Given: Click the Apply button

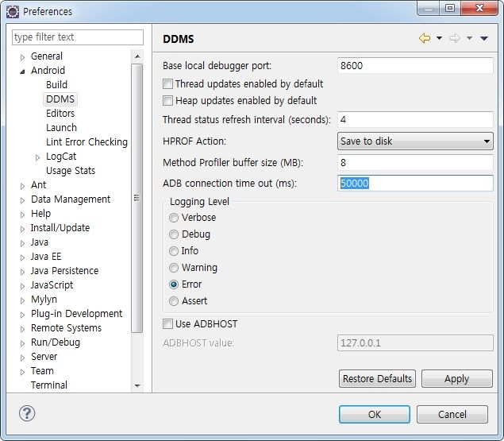Looking at the screenshot, I should [x=456, y=378].
